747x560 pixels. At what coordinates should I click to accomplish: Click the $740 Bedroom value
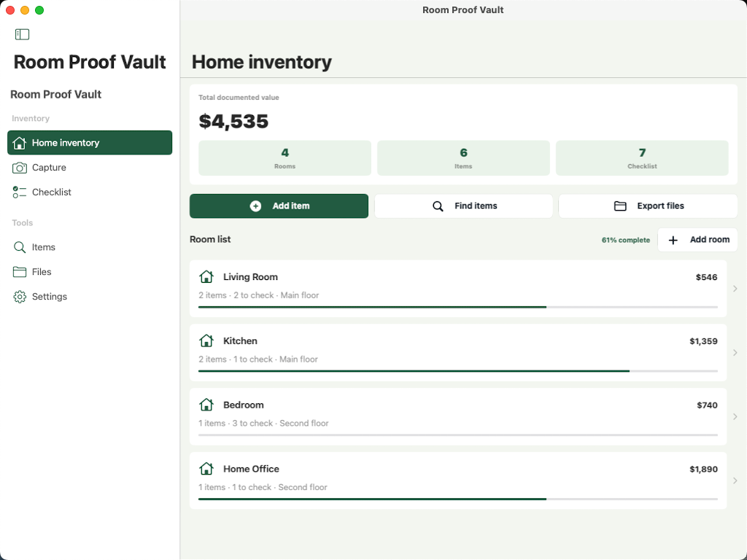tap(707, 405)
